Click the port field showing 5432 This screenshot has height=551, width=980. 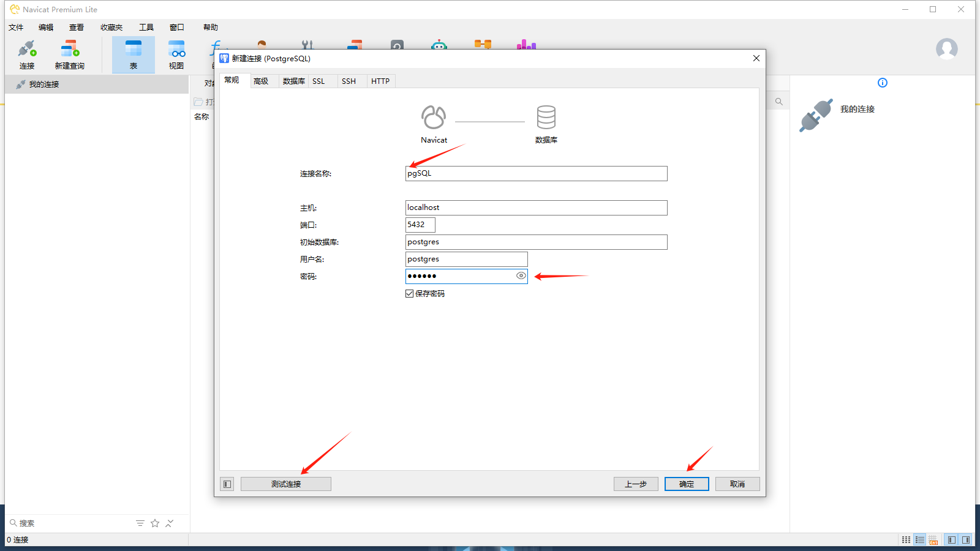pyautogui.click(x=420, y=225)
